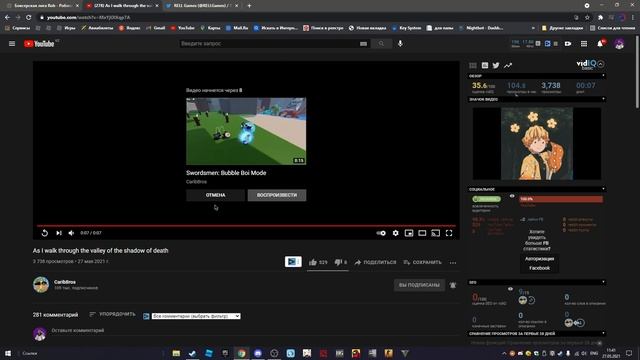Screen dimensions: 640x360
Task: Open the on-screen keyboard in search box
Action: click(363, 44)
